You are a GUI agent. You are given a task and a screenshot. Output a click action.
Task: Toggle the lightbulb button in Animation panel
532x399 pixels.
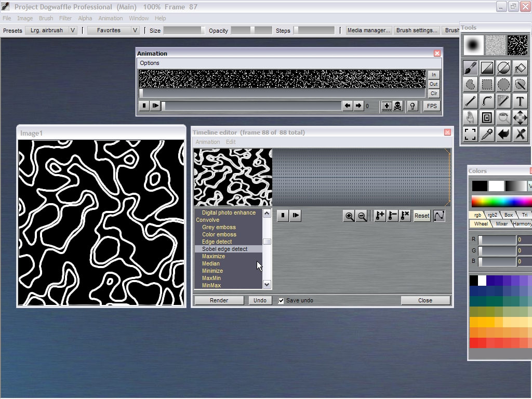(x=413, y=106)
